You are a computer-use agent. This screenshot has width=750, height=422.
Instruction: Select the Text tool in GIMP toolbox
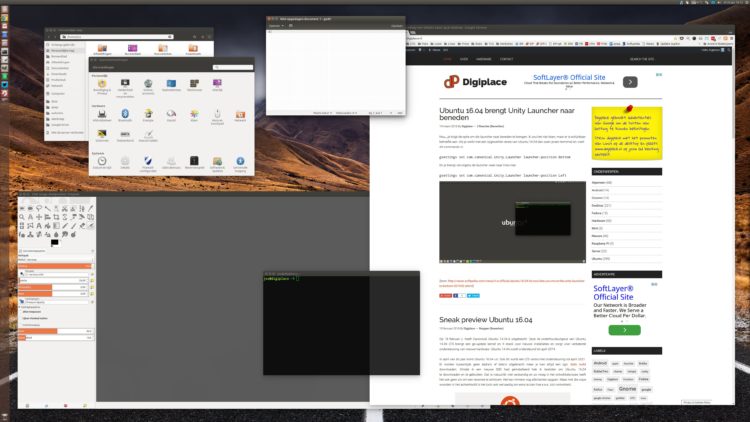pyautogui.click(x=39, y=226)
